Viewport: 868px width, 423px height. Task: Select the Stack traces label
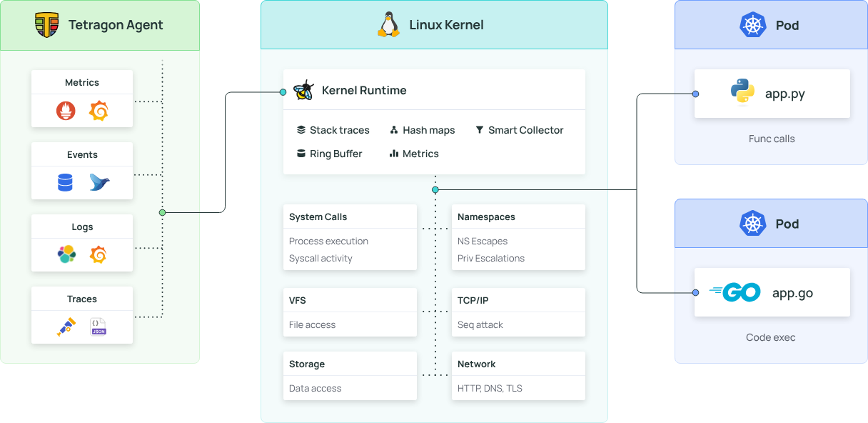[x=339, y=130]
